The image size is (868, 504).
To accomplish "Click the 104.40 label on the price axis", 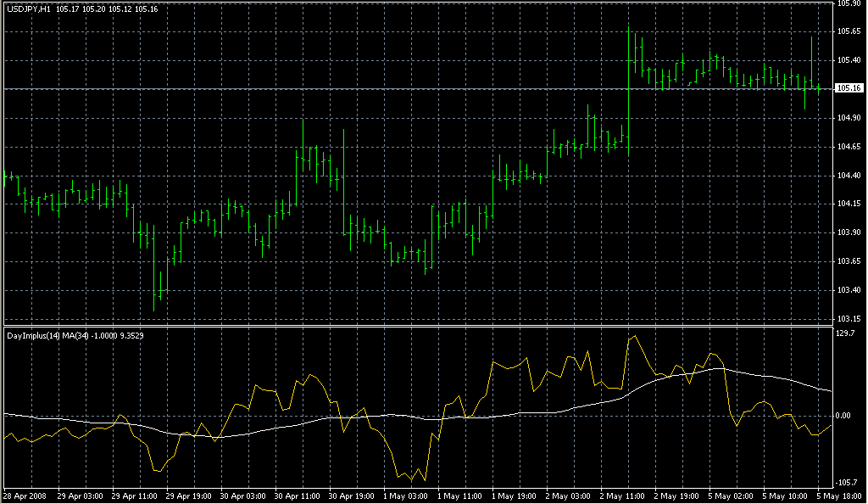I will (x=849, y=176).
